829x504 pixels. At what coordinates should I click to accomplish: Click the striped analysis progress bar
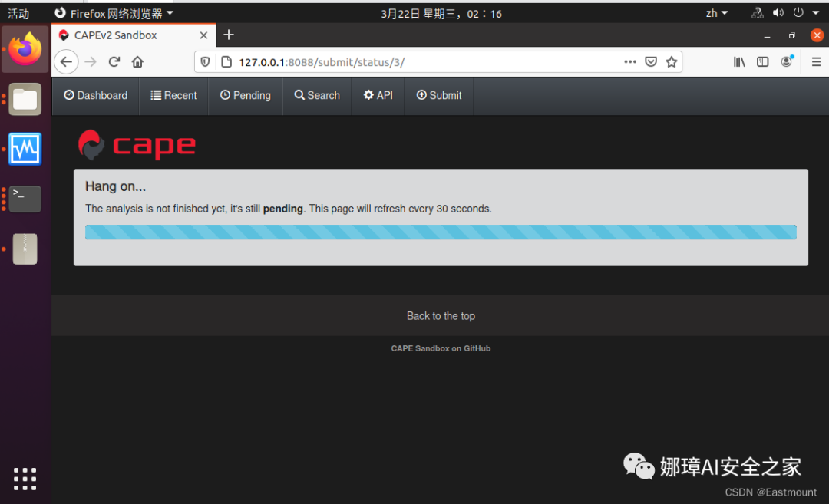click(441, 232)
